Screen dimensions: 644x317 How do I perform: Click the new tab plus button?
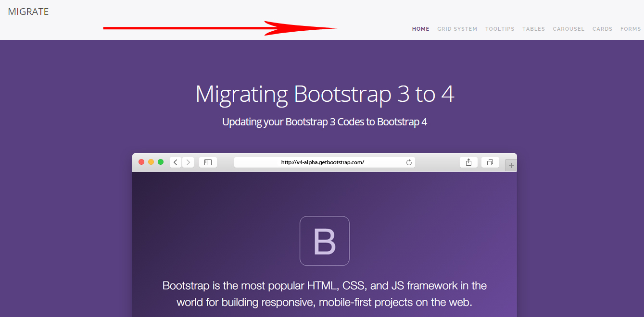coord(511,165)
